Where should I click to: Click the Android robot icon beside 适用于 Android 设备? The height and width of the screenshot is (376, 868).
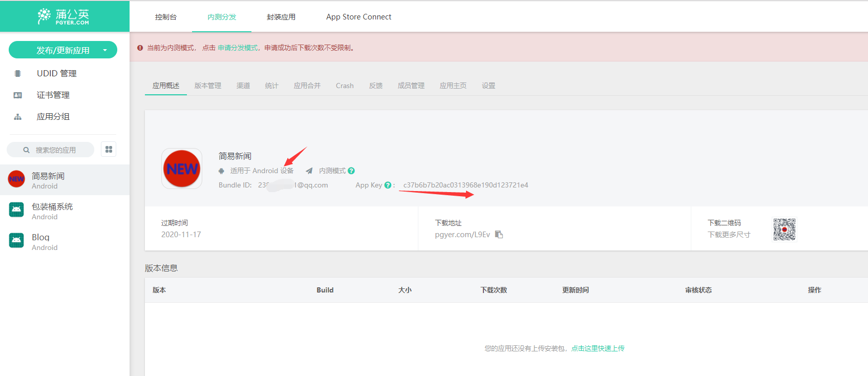tap(221, 171)
